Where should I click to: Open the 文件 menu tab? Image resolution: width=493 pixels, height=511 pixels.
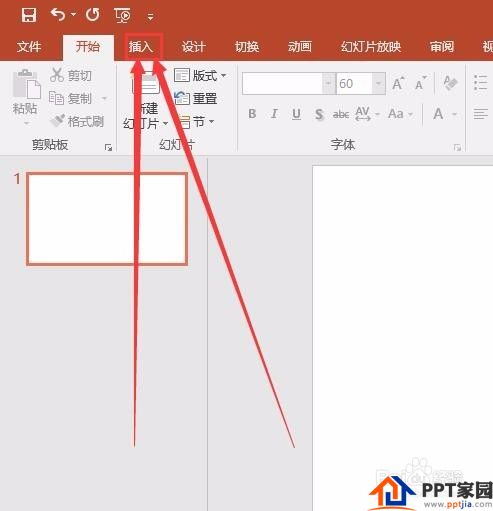coord(29,46)
